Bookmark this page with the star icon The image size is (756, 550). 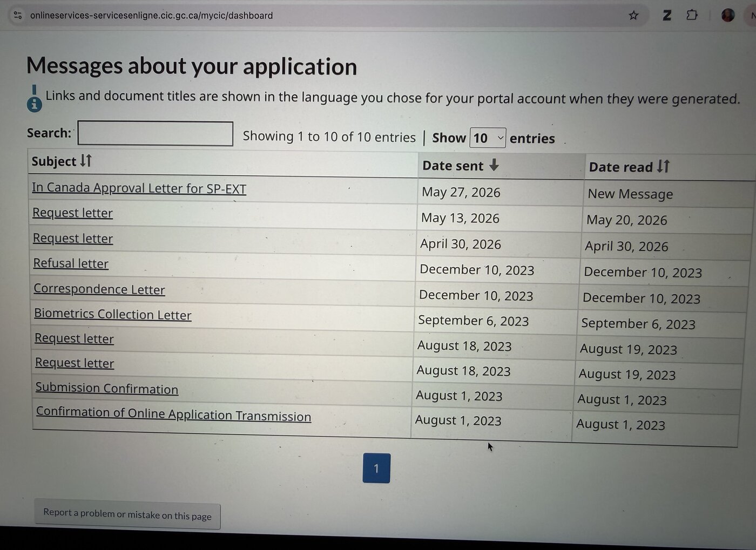[x=634, y=15]
